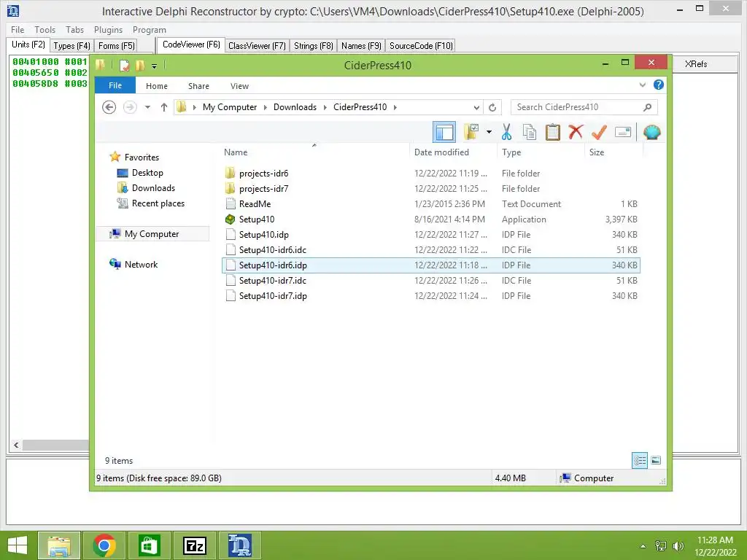Click the Favorites header in sidebar
This screenshot has height=560, width=747.
pyautogui.click(x=142, y=157)
